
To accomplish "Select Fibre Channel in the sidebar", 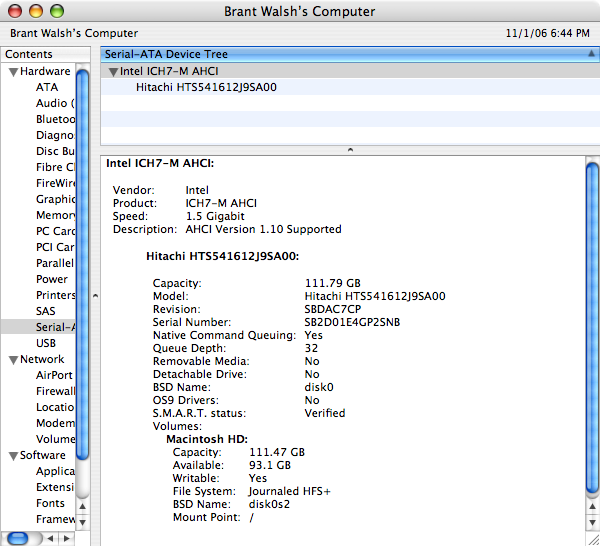I will (x=55, y=167).
